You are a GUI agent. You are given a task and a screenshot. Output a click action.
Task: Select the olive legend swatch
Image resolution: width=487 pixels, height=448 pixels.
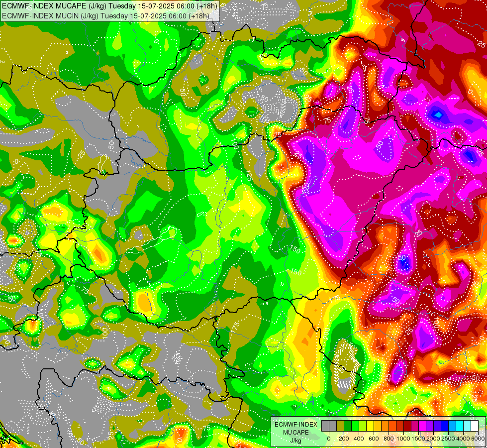[340, 426]
